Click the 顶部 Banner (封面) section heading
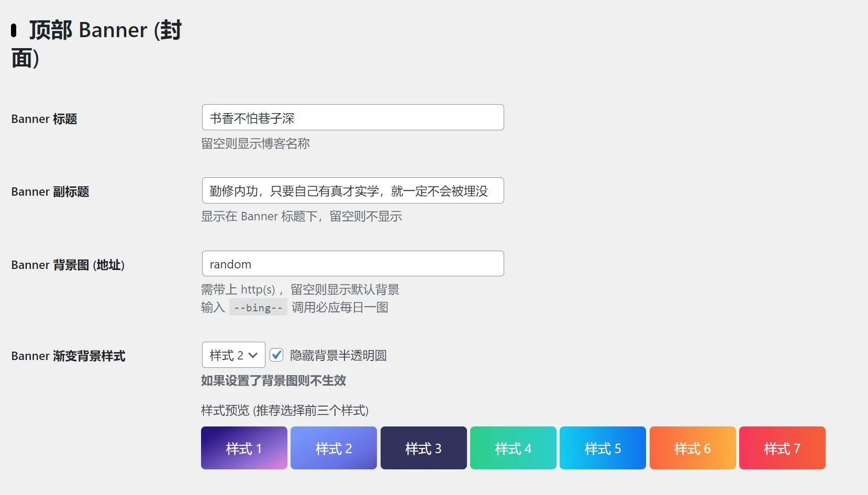 [x=96, y=43]
